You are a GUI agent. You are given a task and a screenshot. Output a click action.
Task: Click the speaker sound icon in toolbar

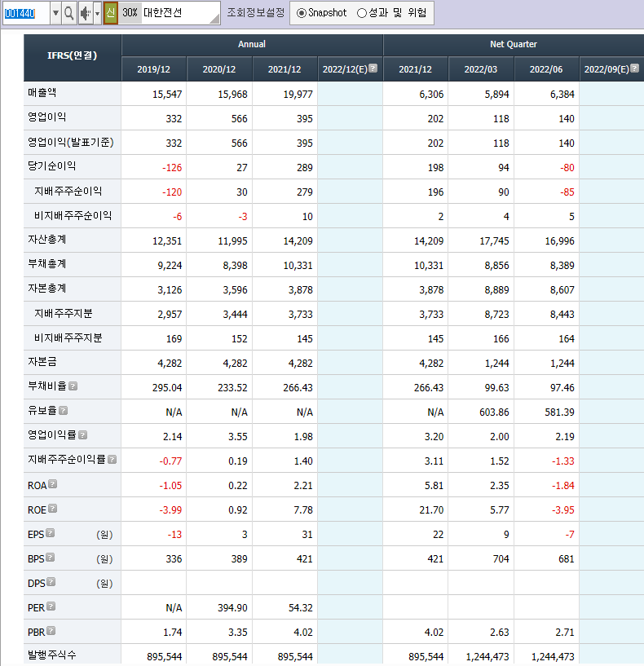[x=86, y=13]
